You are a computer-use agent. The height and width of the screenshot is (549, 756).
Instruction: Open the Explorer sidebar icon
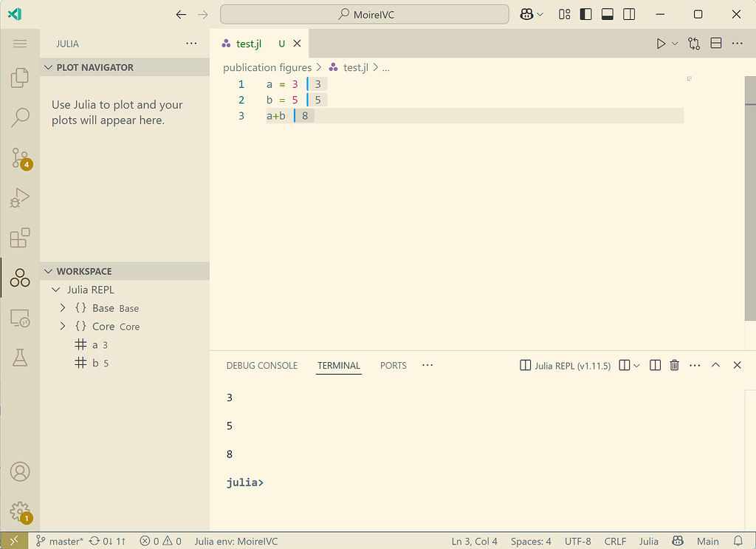tap(20, 78)
